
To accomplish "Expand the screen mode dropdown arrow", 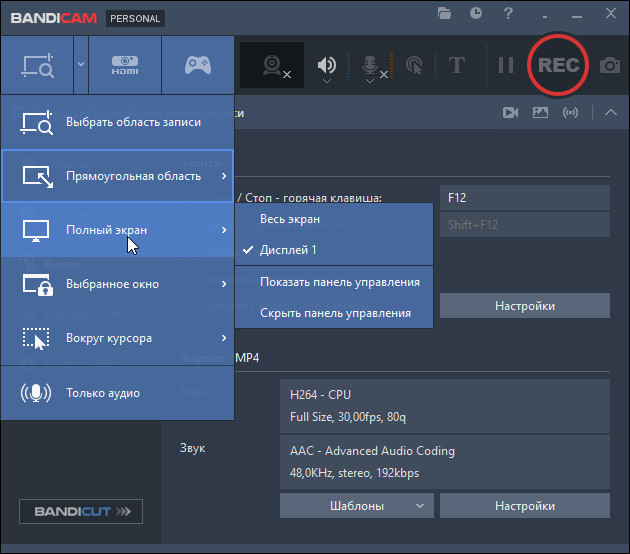I will (80, 65).
